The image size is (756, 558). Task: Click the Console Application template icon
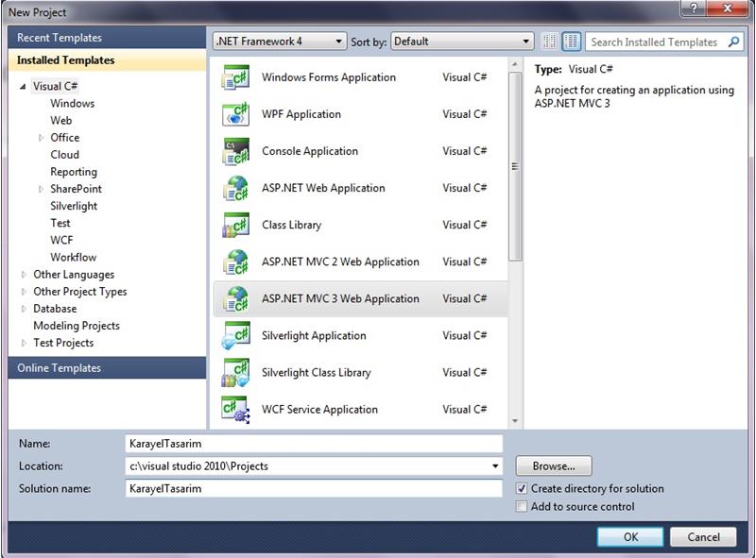coord(235,151)
